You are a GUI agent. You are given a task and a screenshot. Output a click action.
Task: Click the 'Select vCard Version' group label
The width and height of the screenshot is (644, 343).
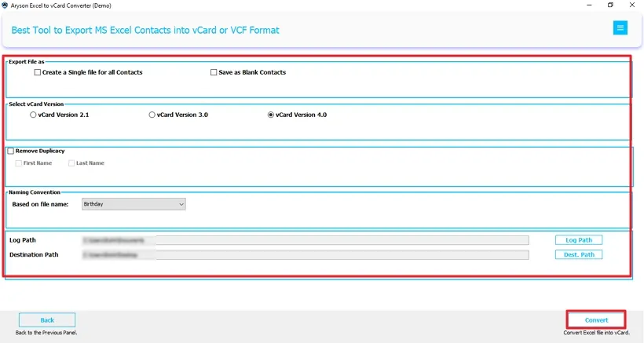click(36, 104)
